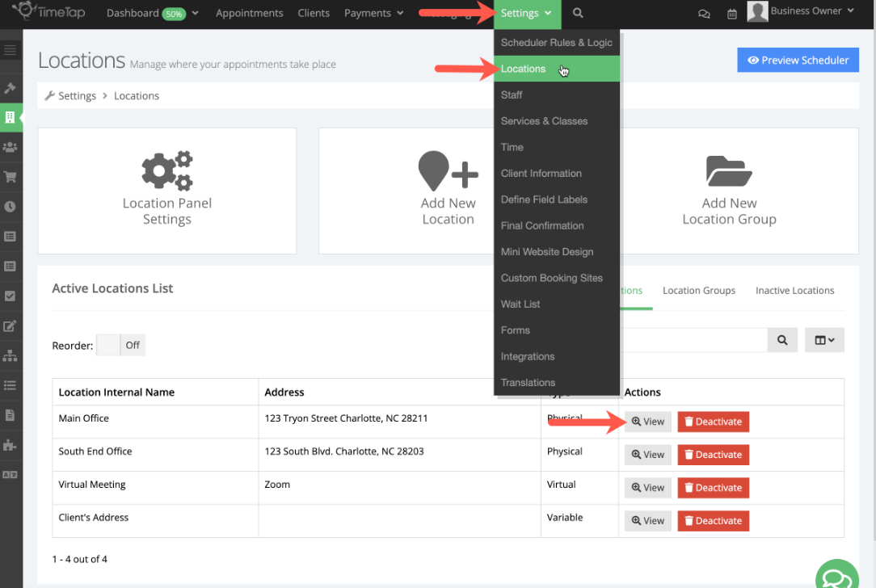Viewport: 876px width, 588px height.
Task: Deactivate the Virtual Meeting location
Action: tap(713, 487)
